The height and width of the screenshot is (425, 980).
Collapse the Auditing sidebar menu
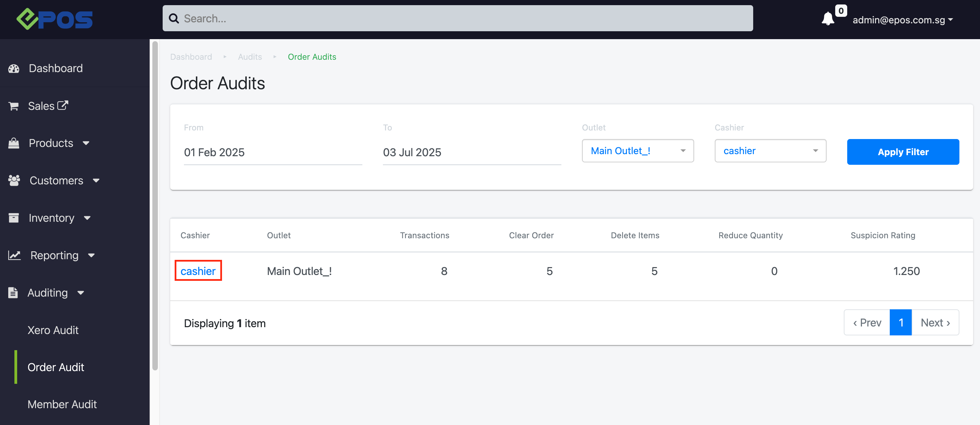[56, 292]
